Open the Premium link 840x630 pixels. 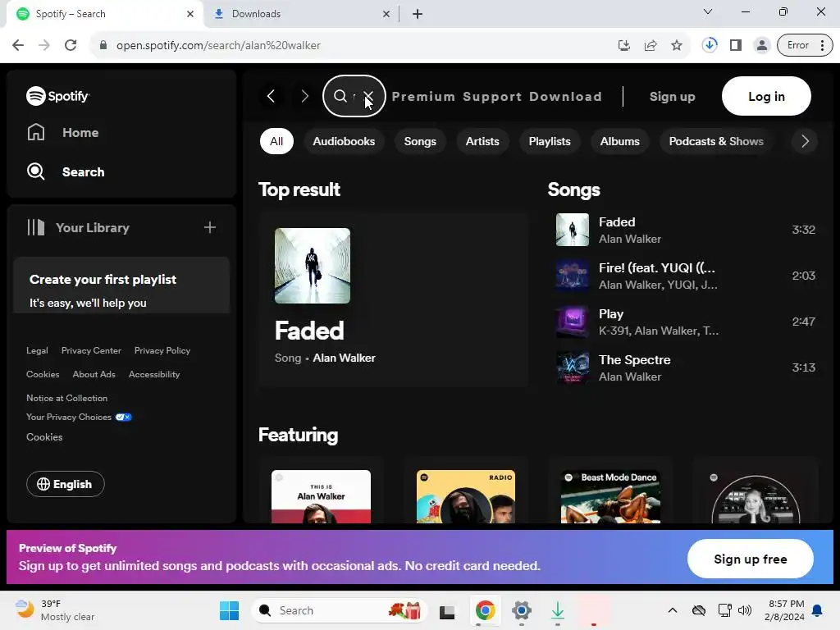pos(423,97)
